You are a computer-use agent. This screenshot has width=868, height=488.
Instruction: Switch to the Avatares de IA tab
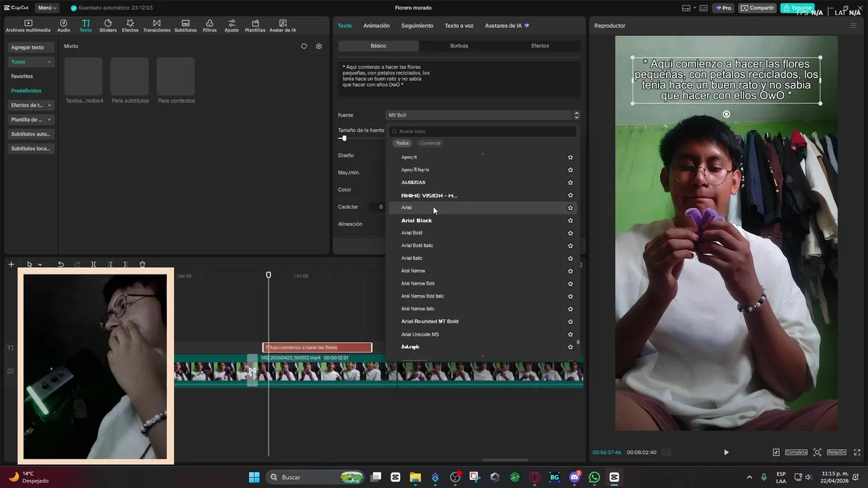click(507, 26)
